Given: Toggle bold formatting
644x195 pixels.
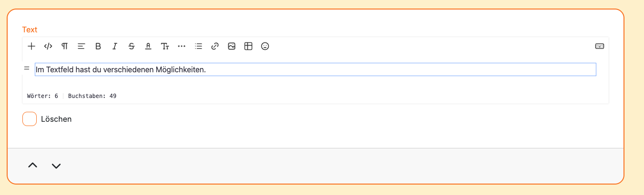Looking at the screenshot, I should (98, 46).
